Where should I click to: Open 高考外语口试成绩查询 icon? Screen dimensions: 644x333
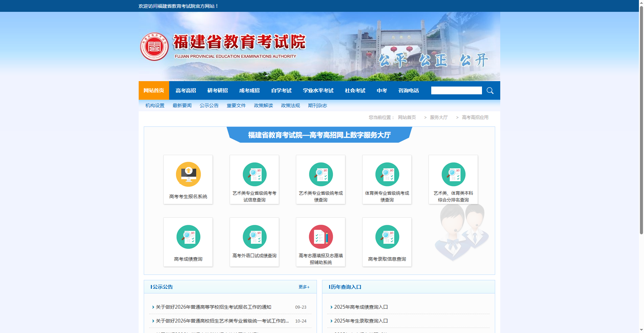[254, 242]
